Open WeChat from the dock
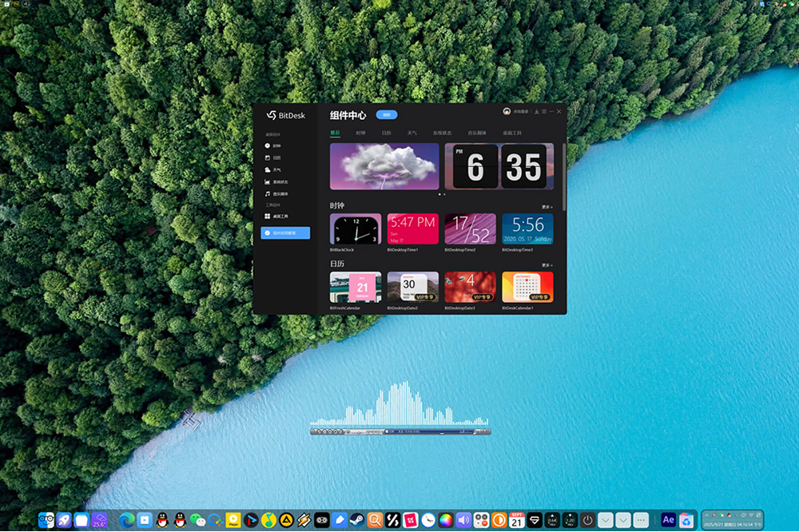The image size is (799, 532). 197,520
